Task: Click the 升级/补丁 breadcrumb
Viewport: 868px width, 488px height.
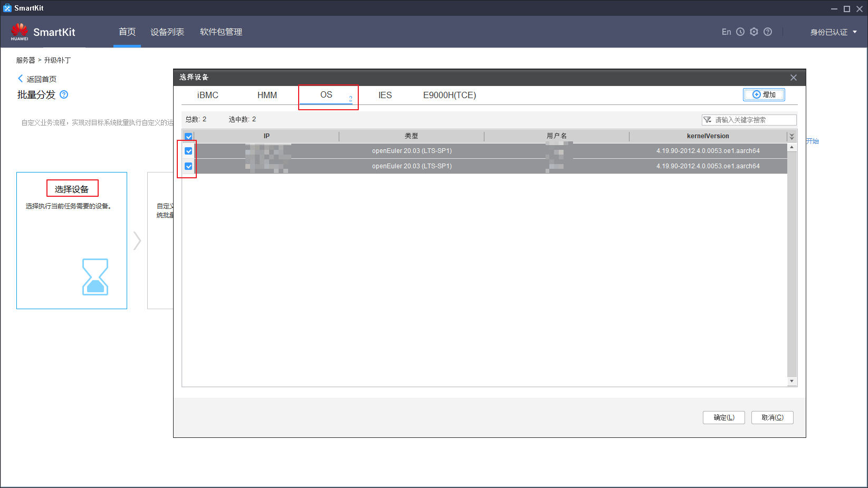Action: tap(58, 60)
